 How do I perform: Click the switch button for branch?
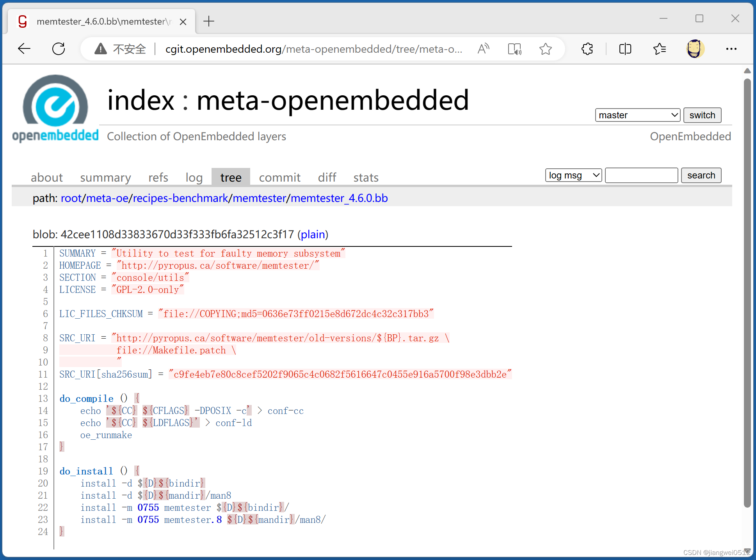pos(703,115)
